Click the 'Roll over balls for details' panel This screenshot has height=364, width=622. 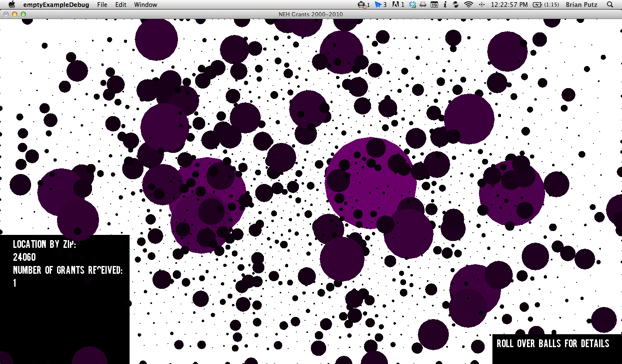tap(553, 344)
